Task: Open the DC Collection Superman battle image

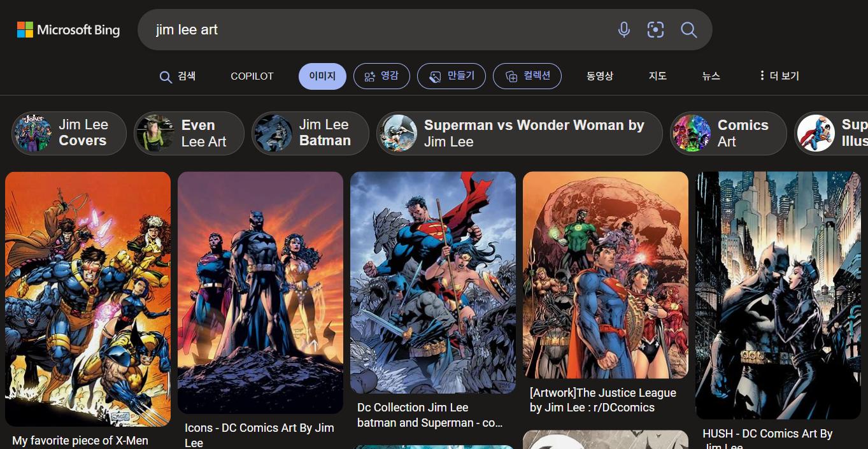Action: coord(433,282)
